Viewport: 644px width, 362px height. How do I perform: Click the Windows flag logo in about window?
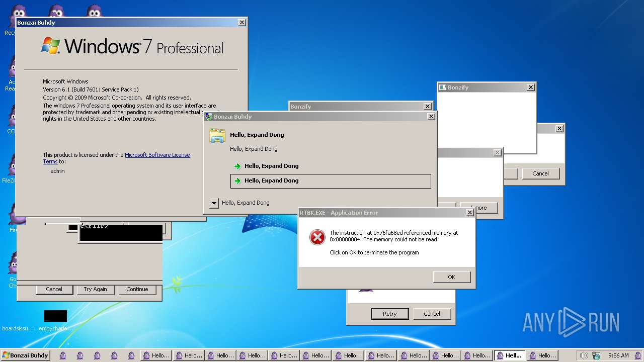(51, 46)
